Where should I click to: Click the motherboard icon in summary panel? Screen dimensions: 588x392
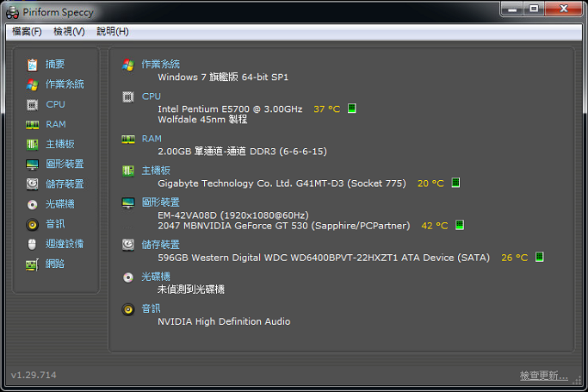128,171
